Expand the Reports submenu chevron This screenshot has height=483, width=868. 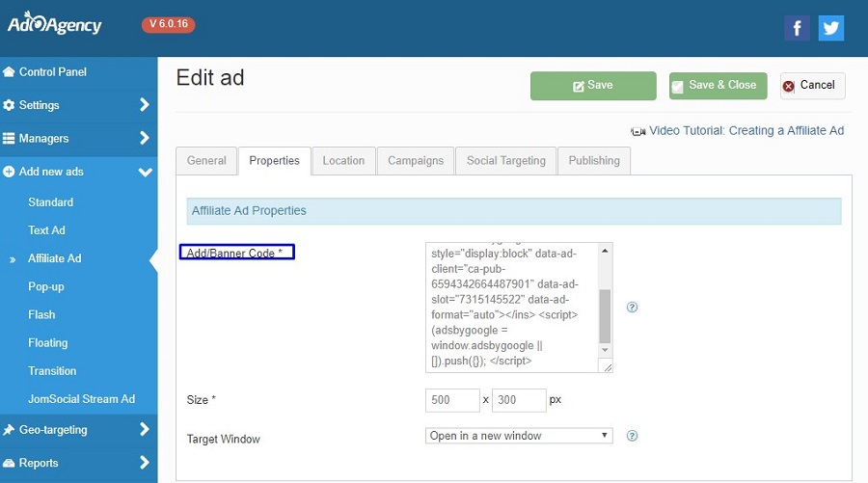pyautogui.click(x=145, y=462)
